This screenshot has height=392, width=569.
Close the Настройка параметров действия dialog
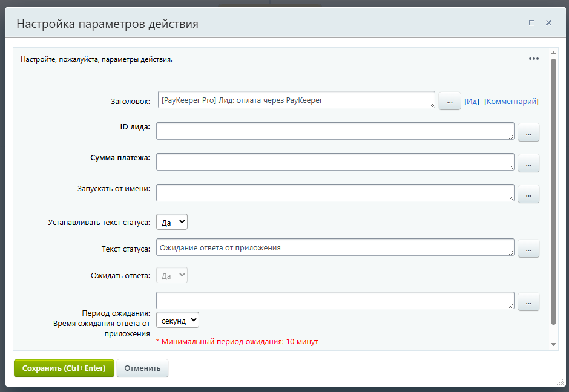point(548,23)
